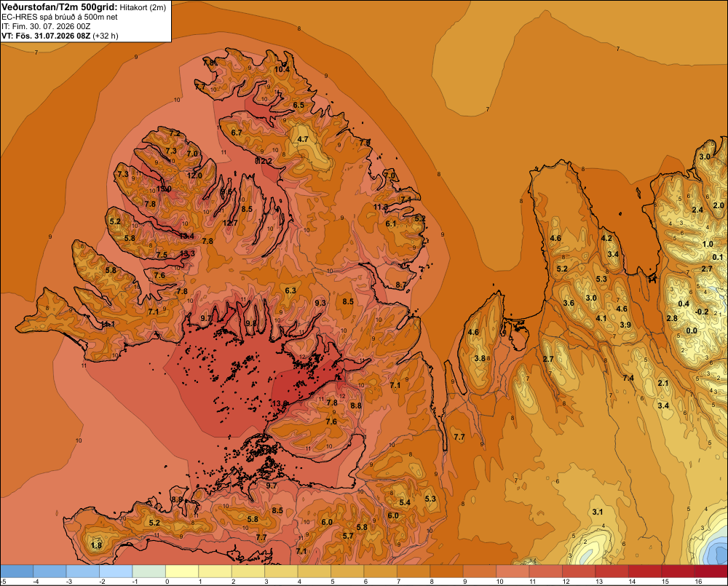Viewport: 728px width, 586px height.
Task: Click the '0.4' temperature label on the map
Action: [x=684, y=304]
